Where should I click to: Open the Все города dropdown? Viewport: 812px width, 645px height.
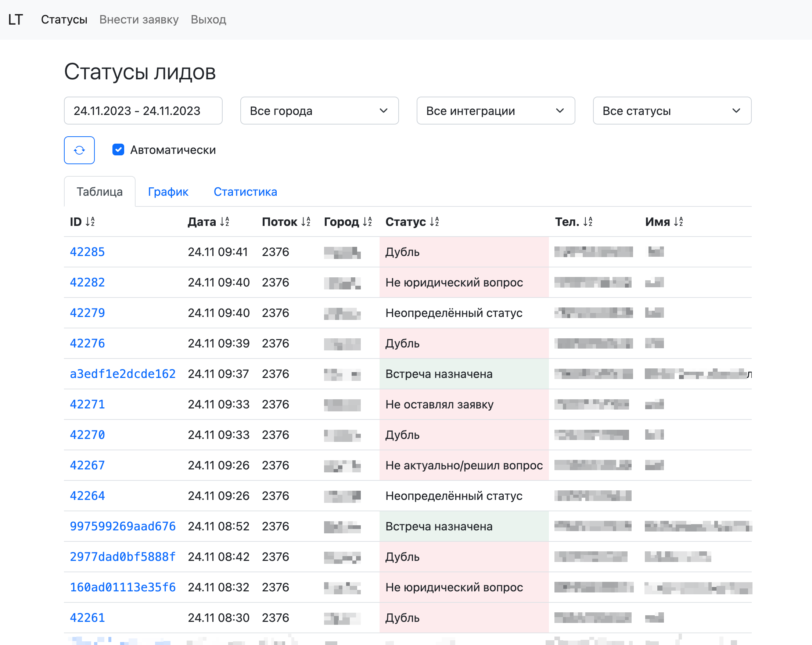(x=319, y=111)
